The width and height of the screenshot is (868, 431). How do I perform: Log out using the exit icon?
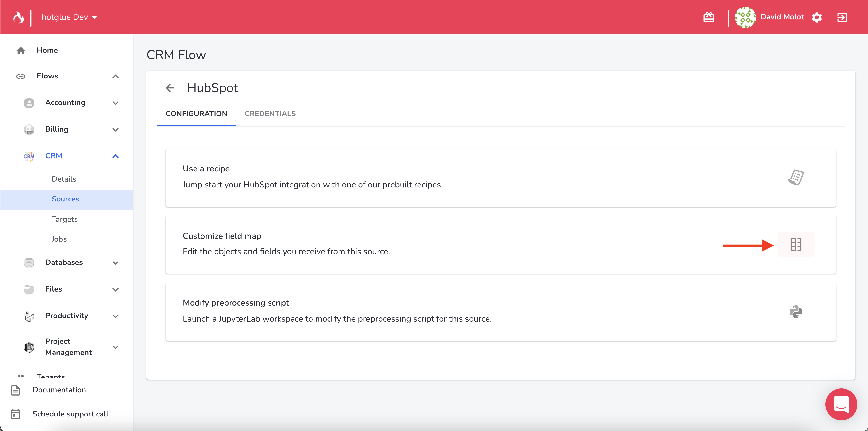(x=842, y=17)
